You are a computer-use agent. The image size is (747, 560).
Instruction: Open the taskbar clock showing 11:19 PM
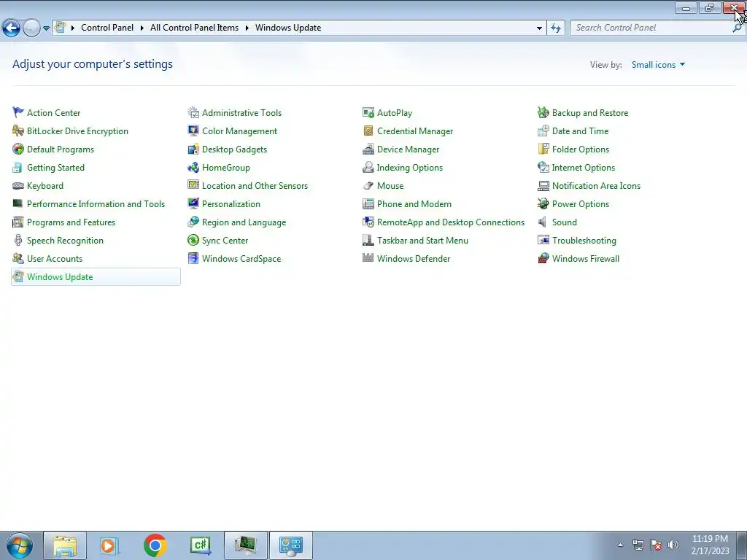[710, 545]
